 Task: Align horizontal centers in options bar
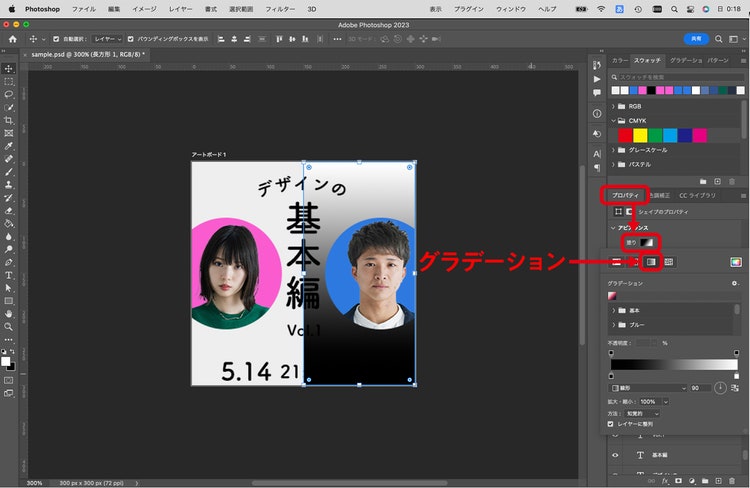234,39
